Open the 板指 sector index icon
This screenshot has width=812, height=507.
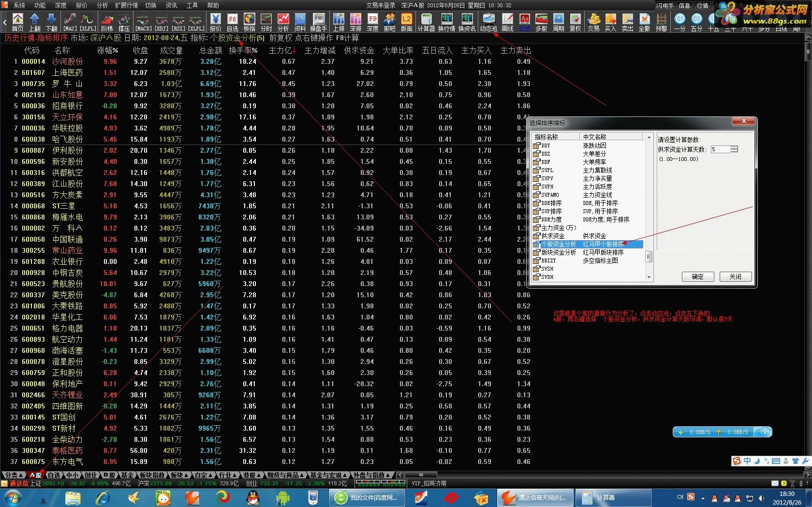click(250, 22)
